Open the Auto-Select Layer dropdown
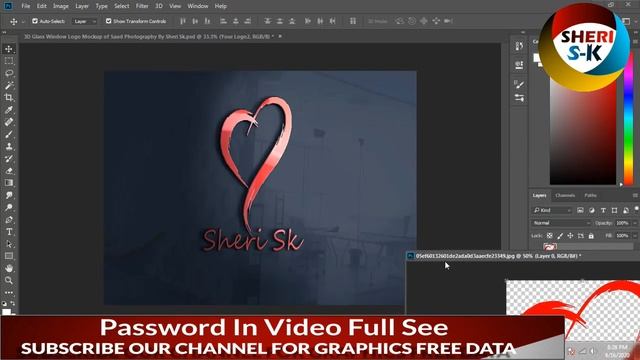The image size is (640, 360). pos(85,21)
